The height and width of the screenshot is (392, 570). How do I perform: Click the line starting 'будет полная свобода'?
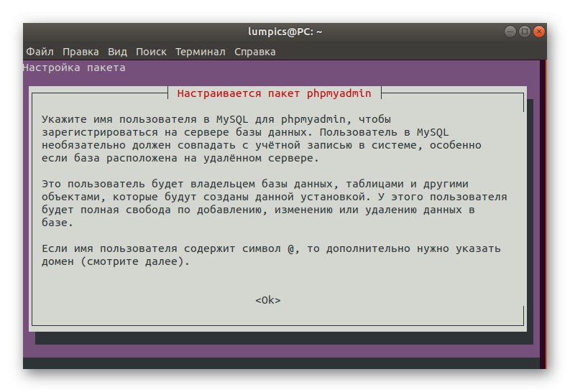point(258,210)
